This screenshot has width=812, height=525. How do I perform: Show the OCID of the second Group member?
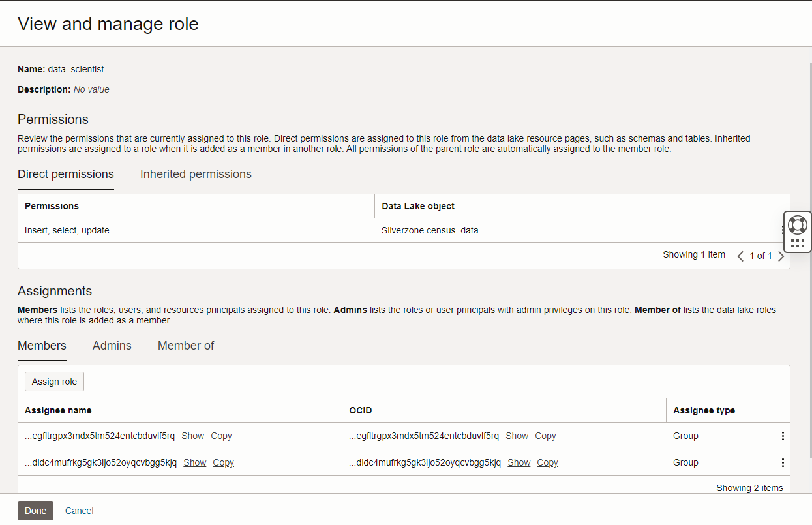[x=519, y=462]
